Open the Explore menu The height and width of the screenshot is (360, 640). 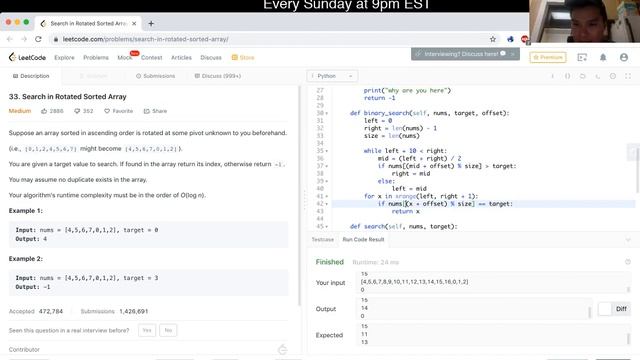click(x=64, y=58)
